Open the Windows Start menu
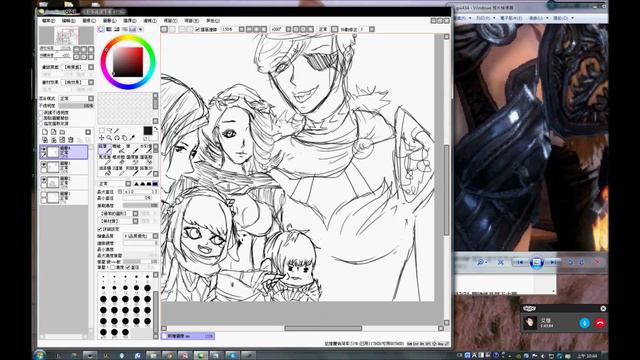This screenshot has height=360, width=640. pos(40,355)
